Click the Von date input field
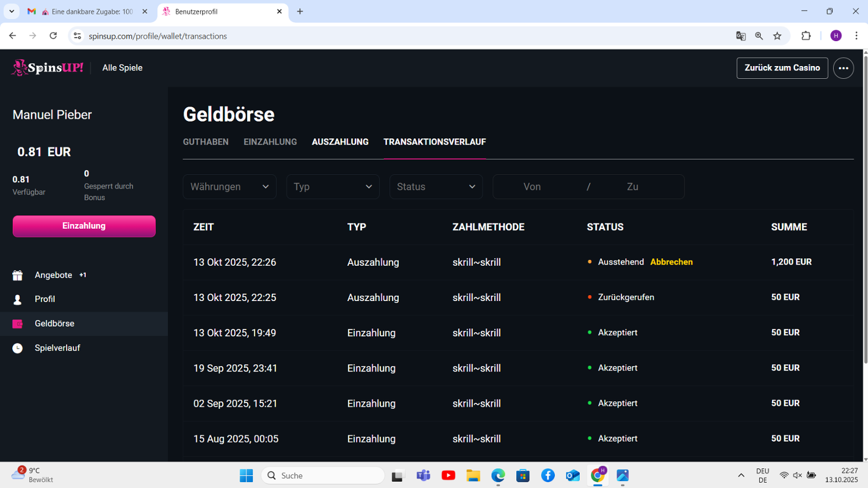This screenshot has height=488, width=868. [x=532, y=187]
